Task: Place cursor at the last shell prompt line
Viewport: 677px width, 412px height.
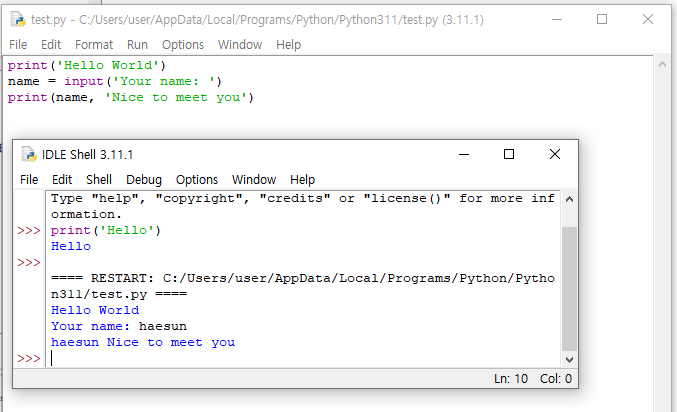Action: tap(302, 358)
